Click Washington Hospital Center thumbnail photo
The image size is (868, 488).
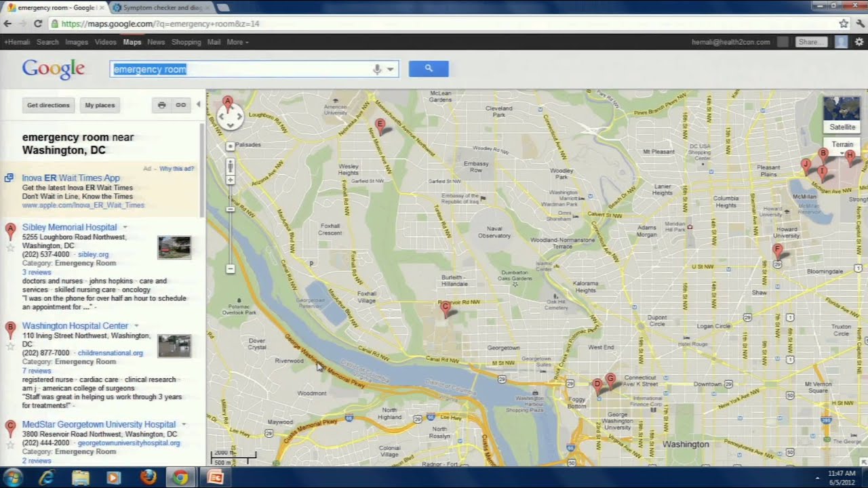click(x=174, y=346)
